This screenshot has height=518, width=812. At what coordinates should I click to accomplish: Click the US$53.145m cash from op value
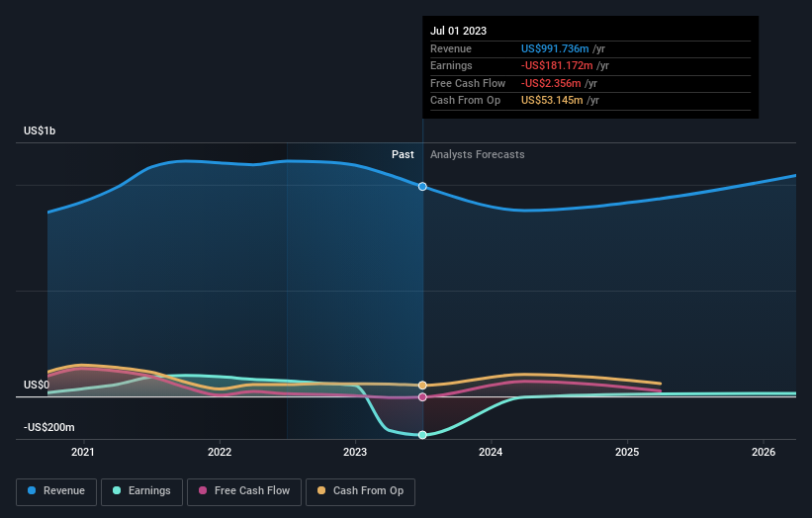tap(552, 101)
